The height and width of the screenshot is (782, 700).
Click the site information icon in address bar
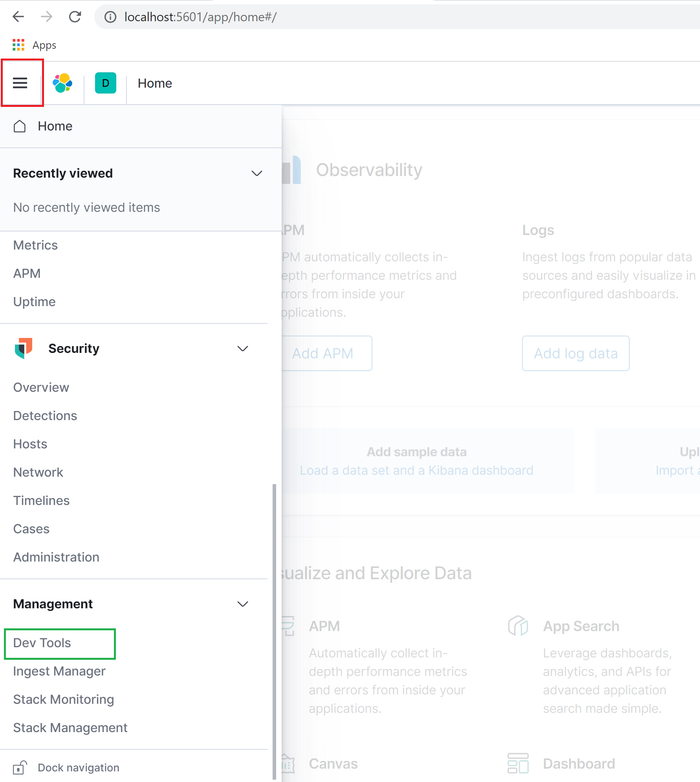(109, 17)
